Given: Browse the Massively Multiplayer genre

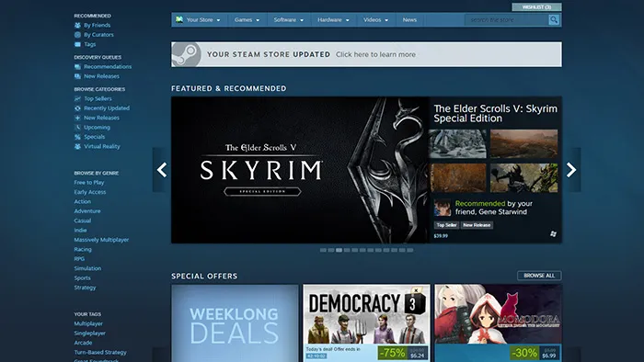Looking at the screenshot, I should click(101, 240).
